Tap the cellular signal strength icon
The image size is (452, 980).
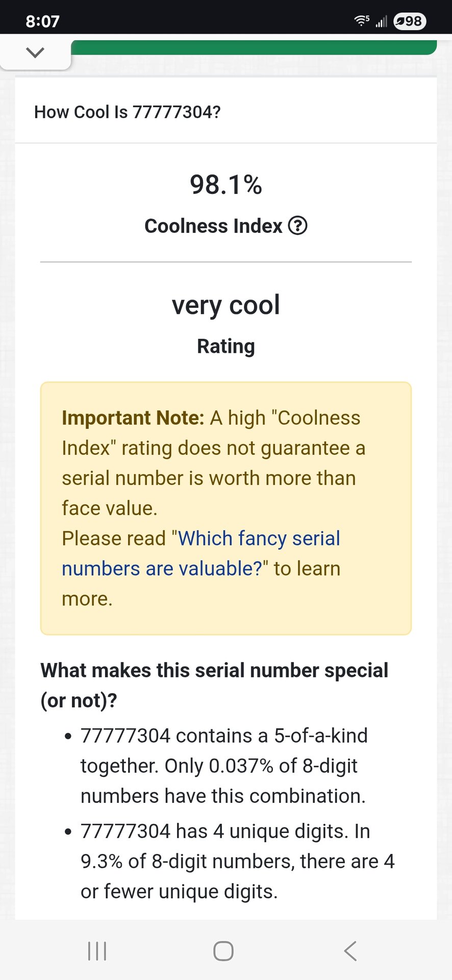381,21
